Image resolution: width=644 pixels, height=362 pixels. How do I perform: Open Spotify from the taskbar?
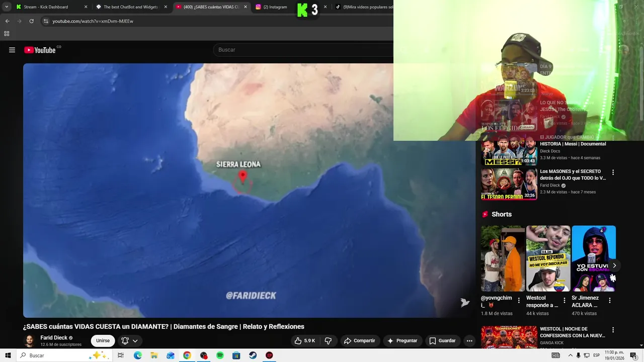(x=220, y=355)
